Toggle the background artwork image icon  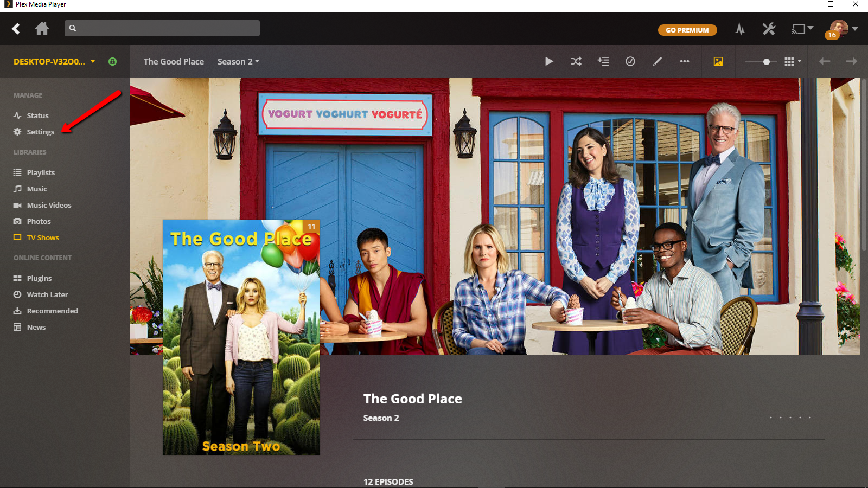coord(718,61)
